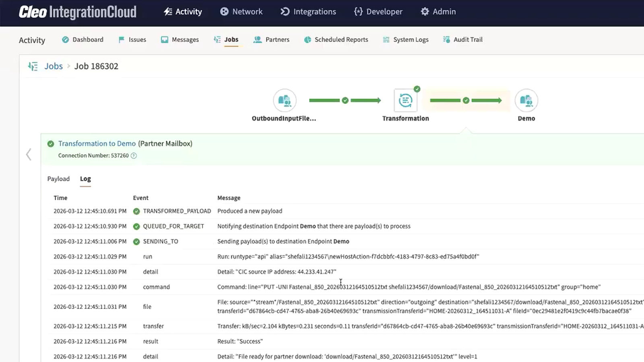Click the CIC source IP address detail message
Viewport: 644px width, 362px height.
pyautogui.click(x=277, y=272)
